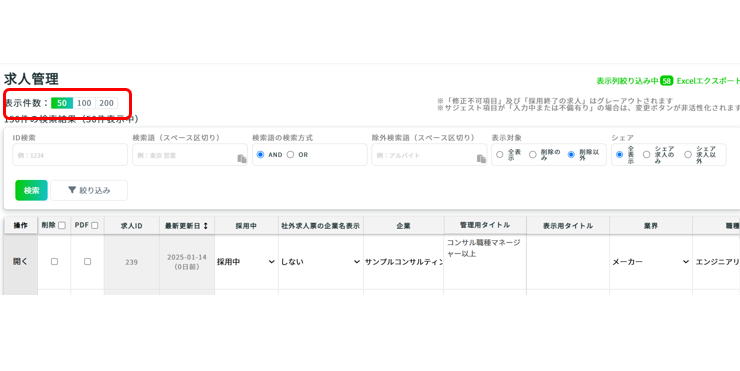Click the 採用中 column header

(246, 226)
